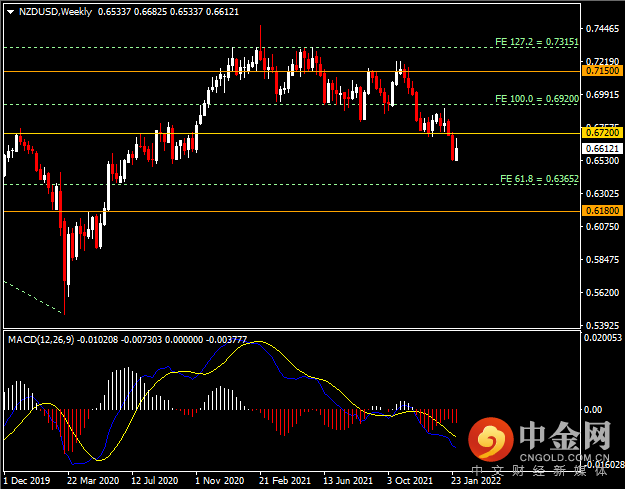Click the OHLC values 0.65337 0.66825 0.65337 0.66121
Viewport: 625px width, 489px height.
(168, 12)
